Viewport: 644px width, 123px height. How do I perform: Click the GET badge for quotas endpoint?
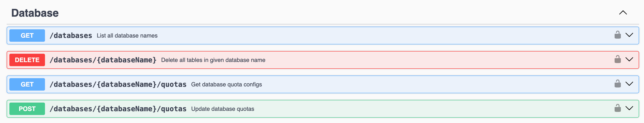tap(27, 84)
